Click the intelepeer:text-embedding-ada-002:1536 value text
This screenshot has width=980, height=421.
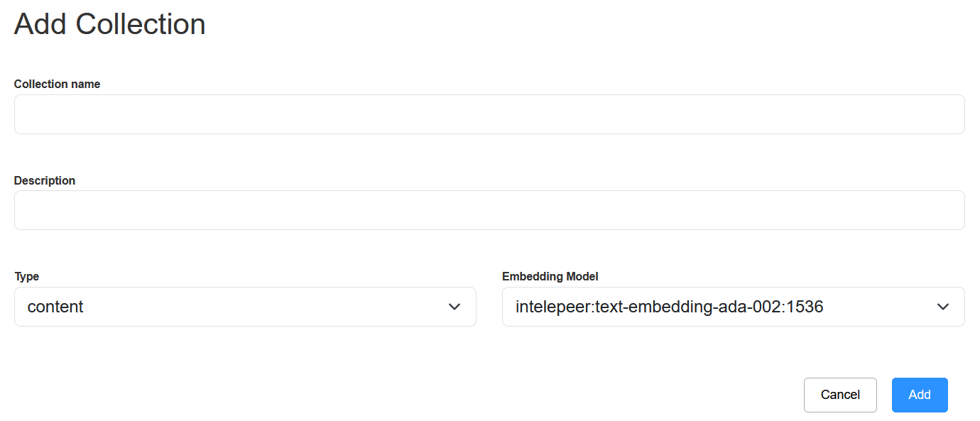pos(669,307)
